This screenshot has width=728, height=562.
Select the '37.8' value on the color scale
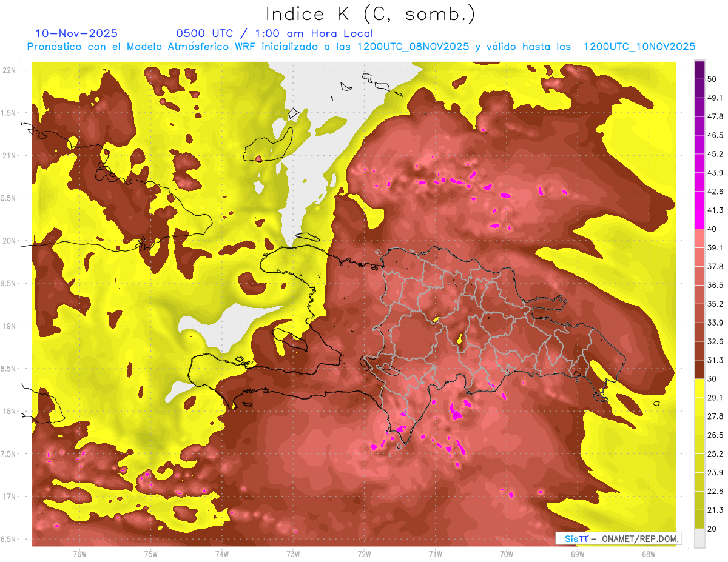click(x=715, y=266)
